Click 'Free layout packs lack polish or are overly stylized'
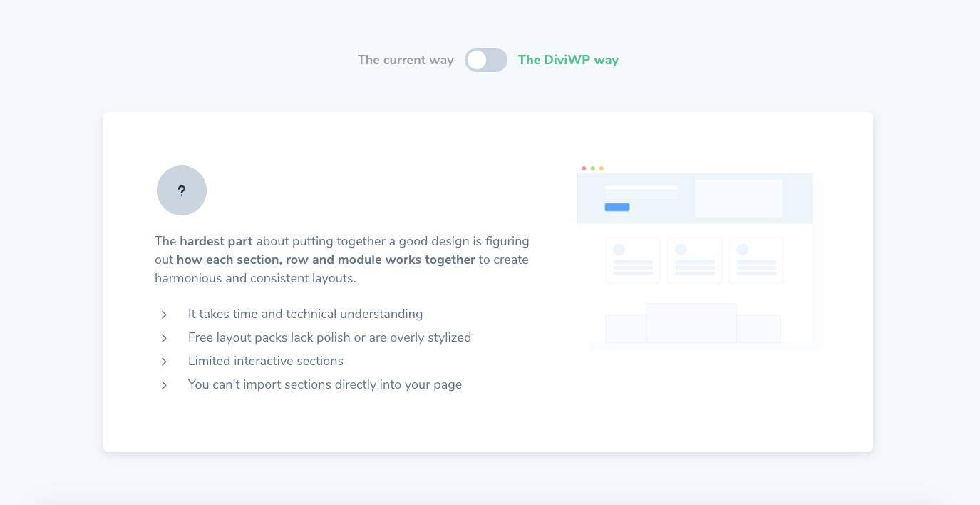The width and height of the screenshot is (980, 505). click(329, 337)
